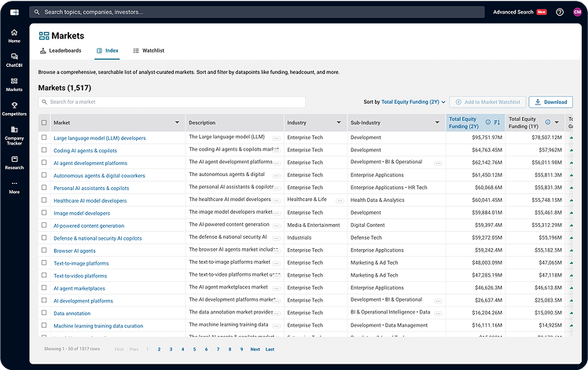This screenshot has width=588, height=370.
Task: Open Research section in sidebar
Action: [x=14, y=162]
